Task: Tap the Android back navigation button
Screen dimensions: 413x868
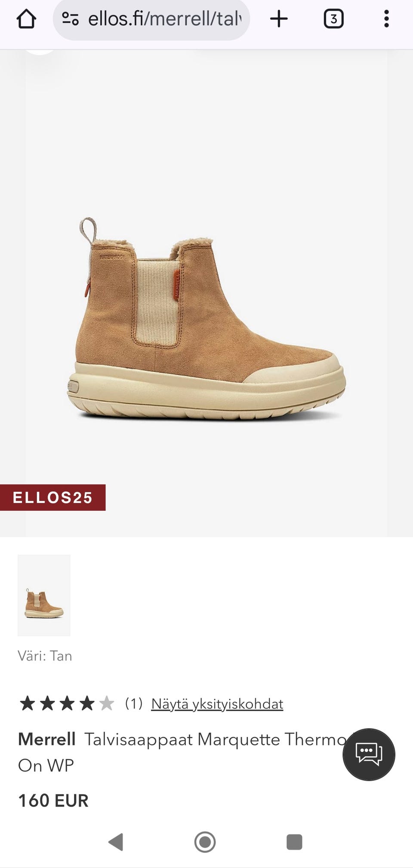Action: [116, 842]
